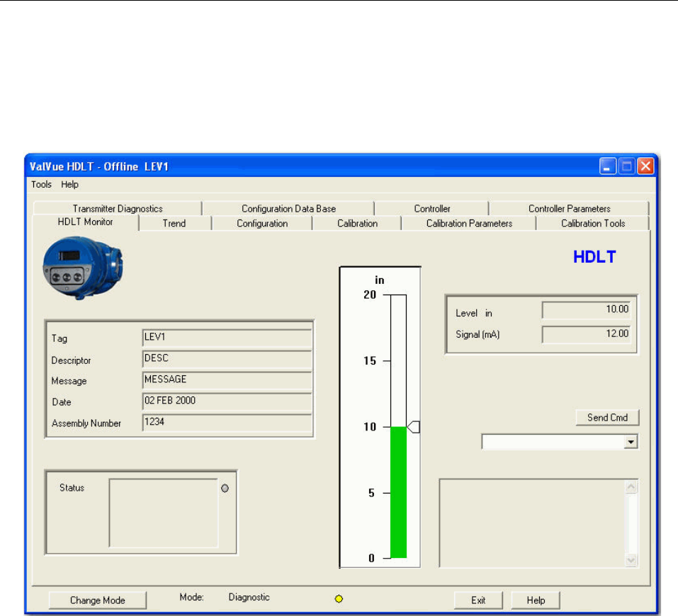This screenshot has height=616, width=678.
Task: Click the 'in' unit label above the gauge
Action: [380, 280]
